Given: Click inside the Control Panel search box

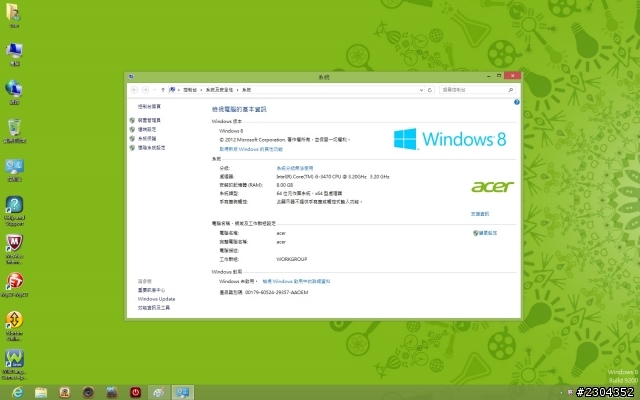Looking at the screenshot, I should [x=473, y=90].
